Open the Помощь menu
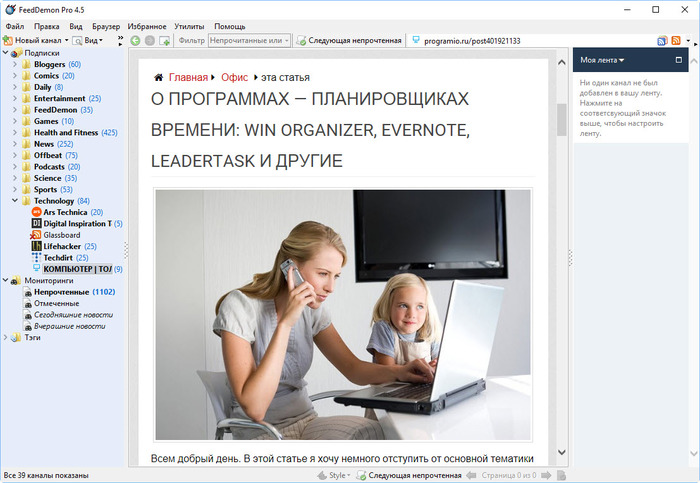This screenshot has width=700, height=483. pos(229,26)
